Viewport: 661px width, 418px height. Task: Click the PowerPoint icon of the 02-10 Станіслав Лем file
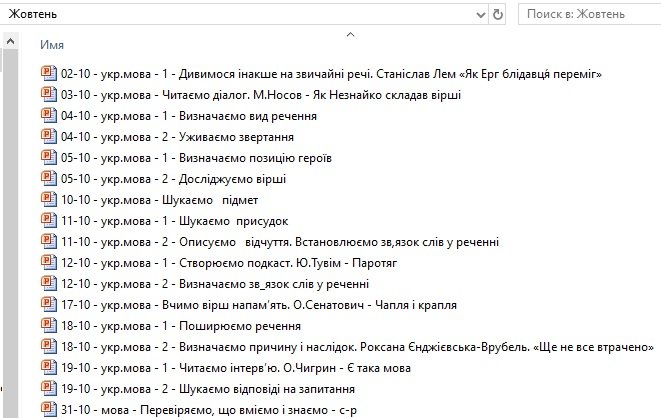(x=48, y=73)
